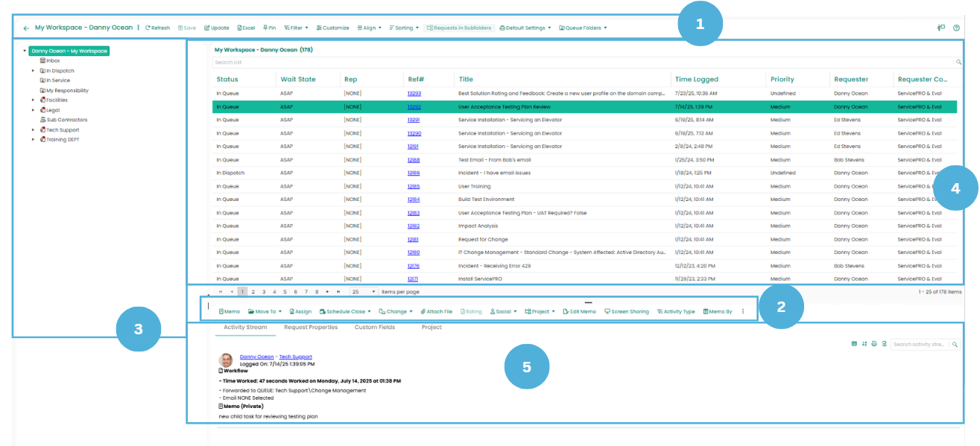Open request reference link 13293
Image resolution: width=980 pixels, height=446 pixels.
click(414, 94)
